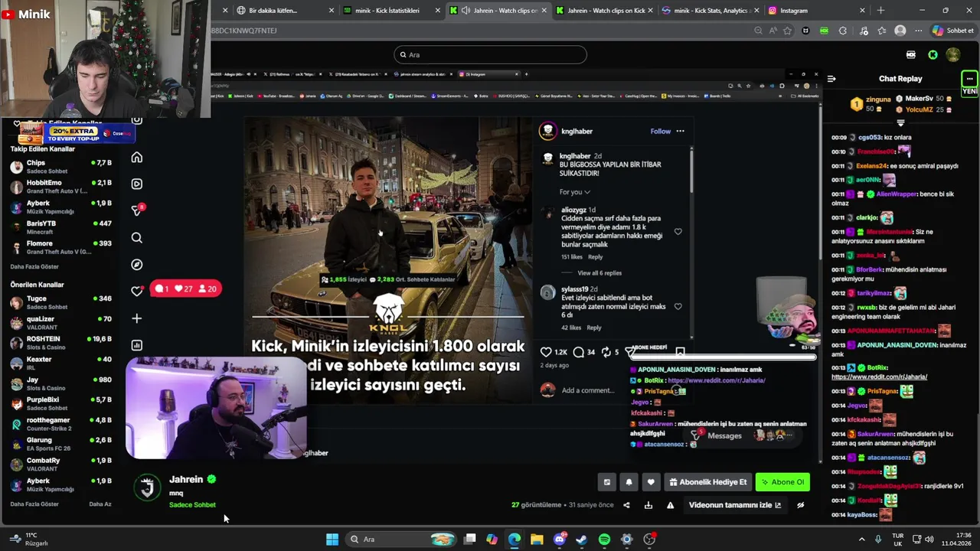
Task: Open the Copilot 'Sohbet et' button
Action: click(x=952, y=31)
